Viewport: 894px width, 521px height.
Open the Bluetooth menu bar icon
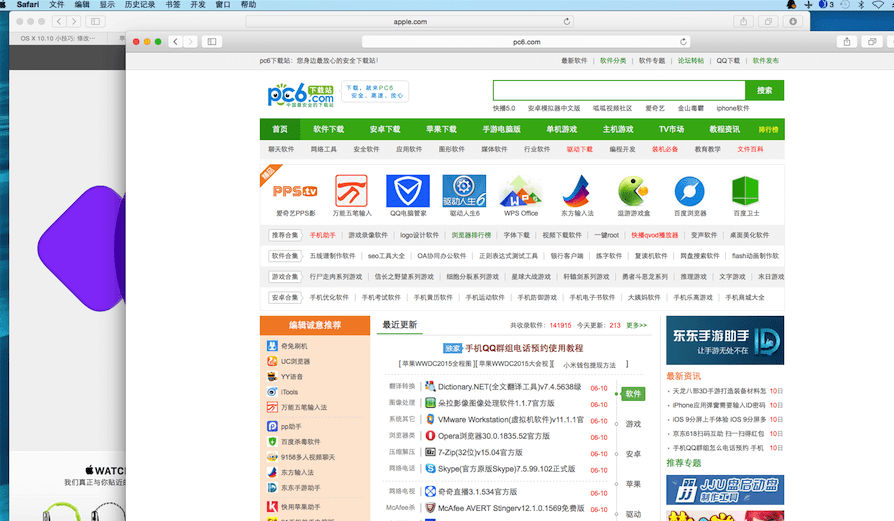tap(862, 5)
